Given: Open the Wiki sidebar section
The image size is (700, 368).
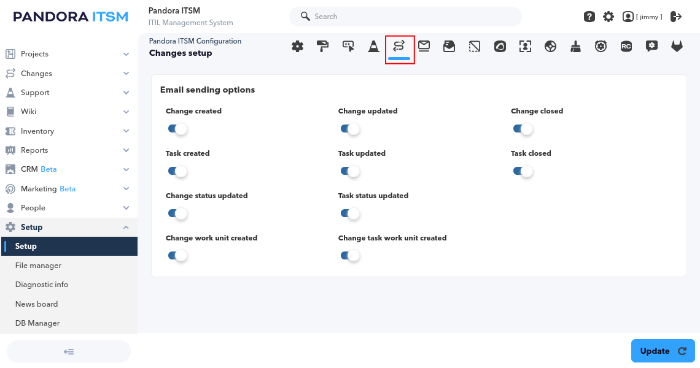Looking at the screenshot, I should (x=28, y=112).
